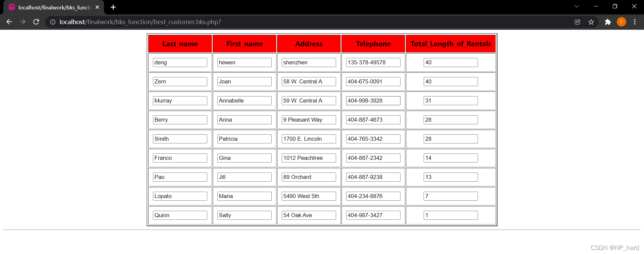Click the first name field 'Maria'
Image resolution: width=644 pixels, height=254 pixels.
click(245, 196)
